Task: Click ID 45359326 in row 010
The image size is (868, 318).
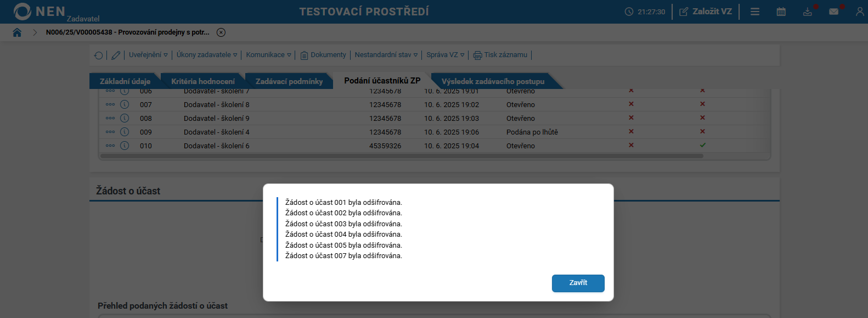Action: click(x=385, y=146)
